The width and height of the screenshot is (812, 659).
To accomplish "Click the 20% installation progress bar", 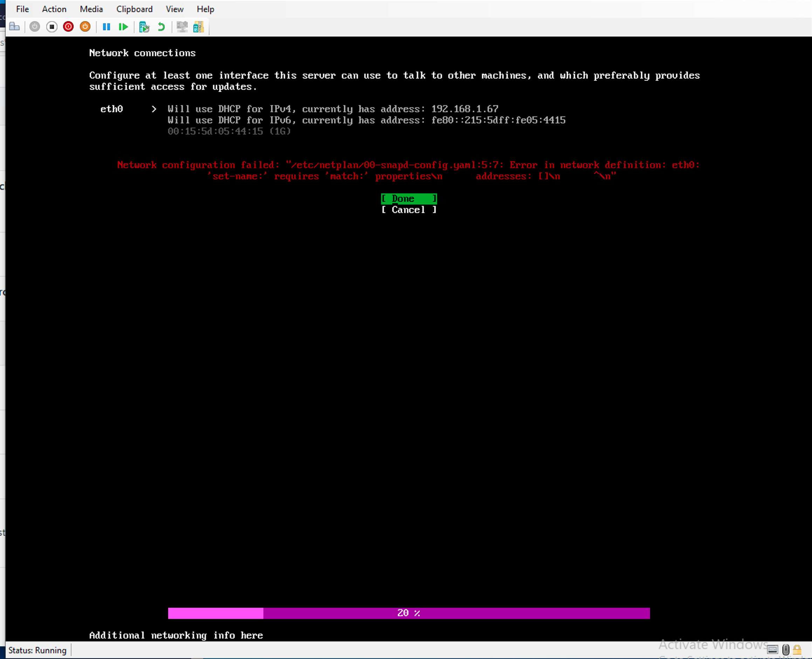I will click(408, 613).
